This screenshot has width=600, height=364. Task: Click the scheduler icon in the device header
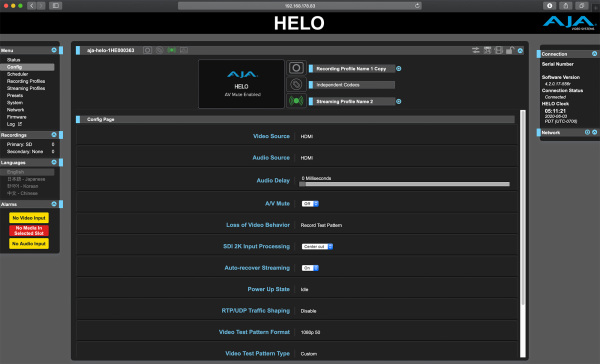(x=487, y=50)
